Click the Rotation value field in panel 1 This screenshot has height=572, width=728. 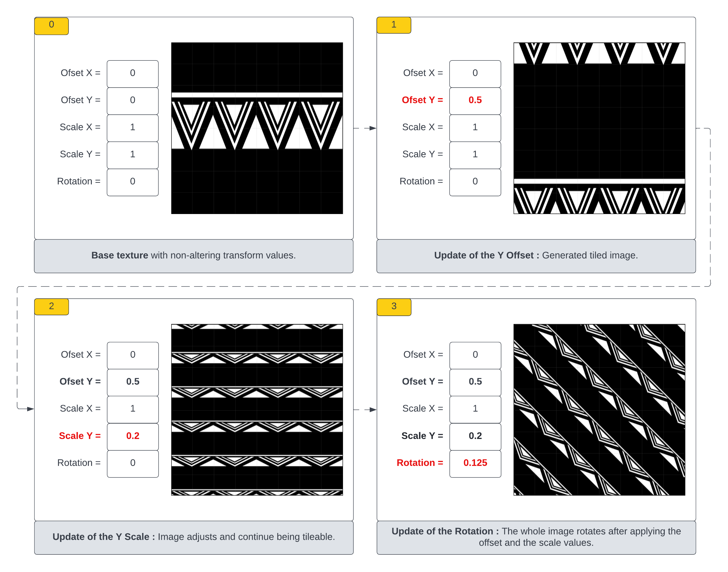pos(475,182)
